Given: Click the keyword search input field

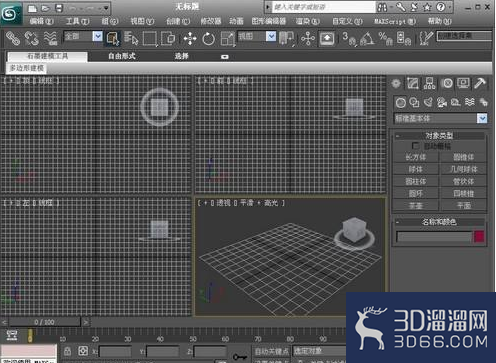Looking at the screenshot, I should click(x=323, y=7).
